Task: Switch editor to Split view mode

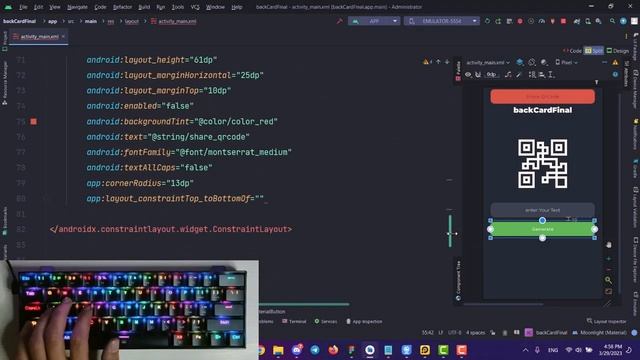Action: (x=594, y=51)
